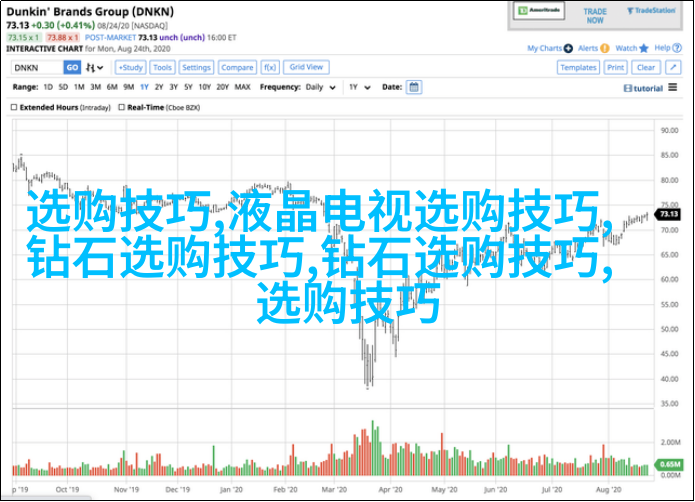Click the blue GO button
Screen dimensions: 695x502
click(72, 67)
